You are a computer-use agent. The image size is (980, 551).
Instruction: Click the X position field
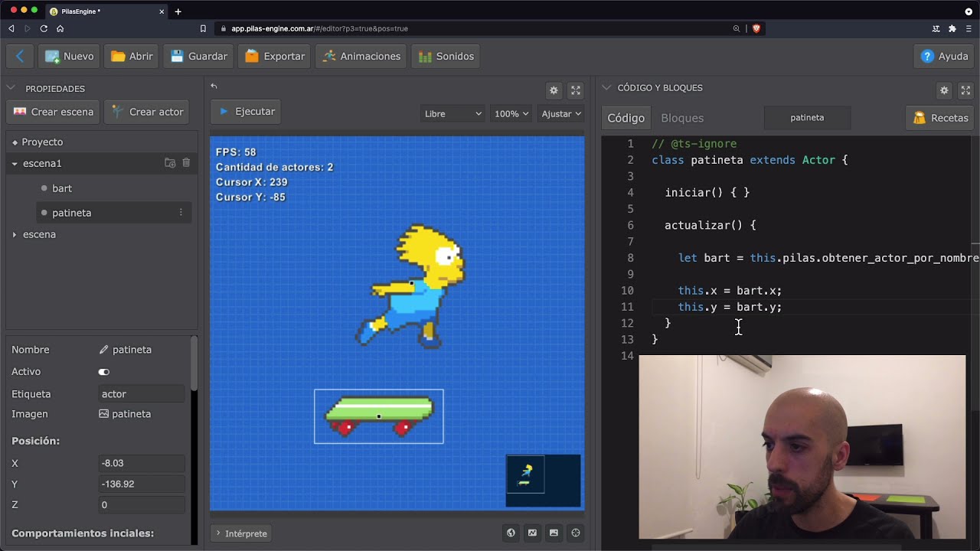[x=142, y=463]
